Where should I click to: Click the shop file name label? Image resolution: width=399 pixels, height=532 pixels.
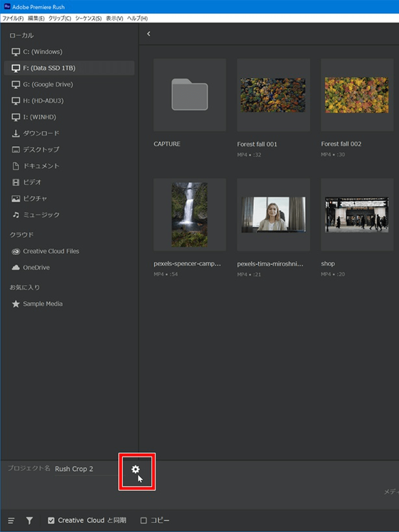pos(328,264)
